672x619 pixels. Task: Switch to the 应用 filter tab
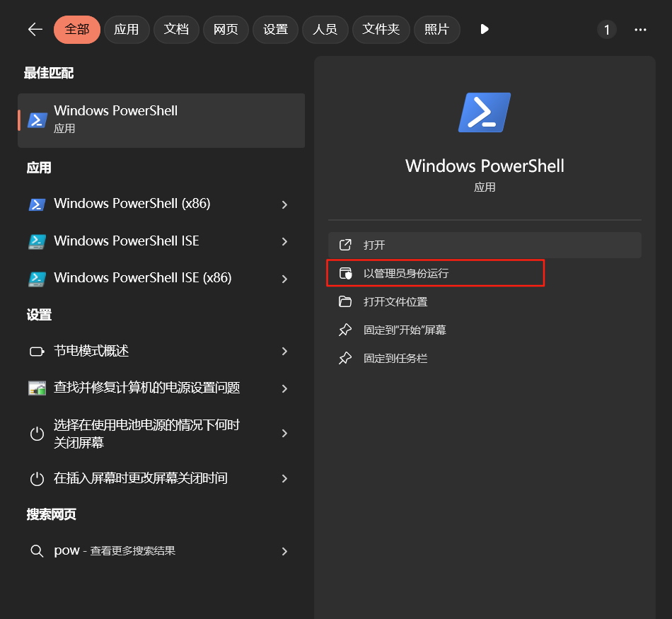[x=127, y=30]
